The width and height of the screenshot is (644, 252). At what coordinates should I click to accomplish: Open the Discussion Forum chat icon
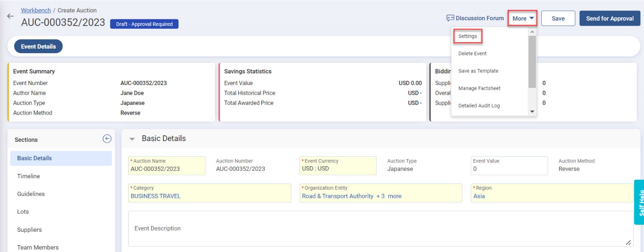coord(450,18)
